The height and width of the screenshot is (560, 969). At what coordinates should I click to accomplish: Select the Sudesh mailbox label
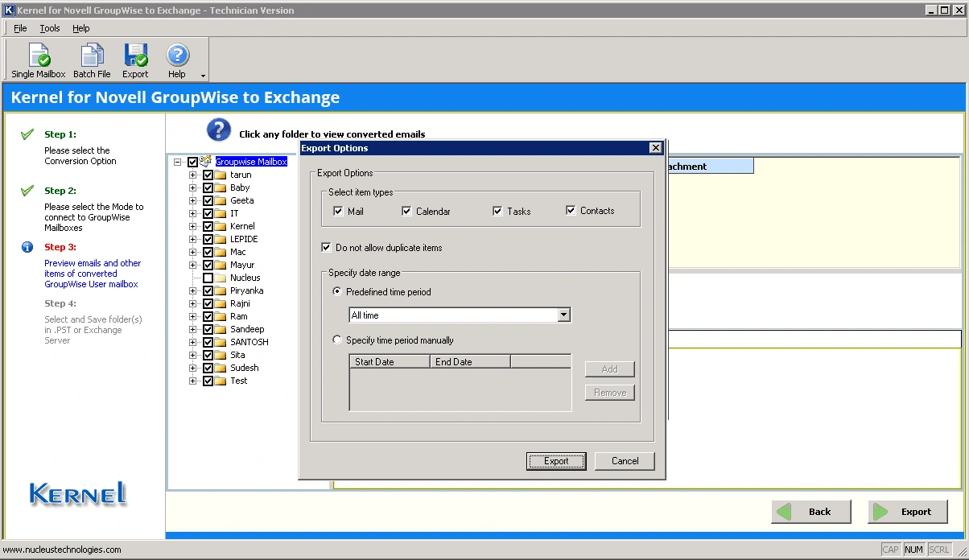coord(245,368)
